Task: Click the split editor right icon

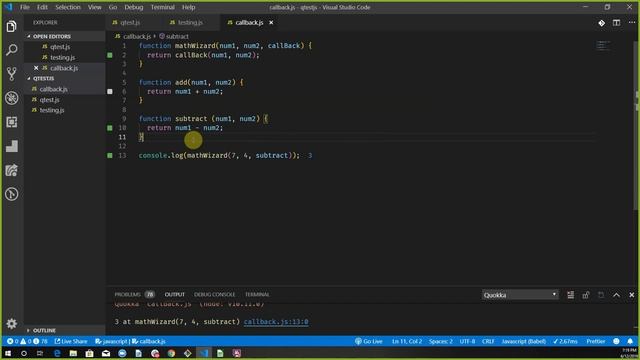Action: [616, 23]
